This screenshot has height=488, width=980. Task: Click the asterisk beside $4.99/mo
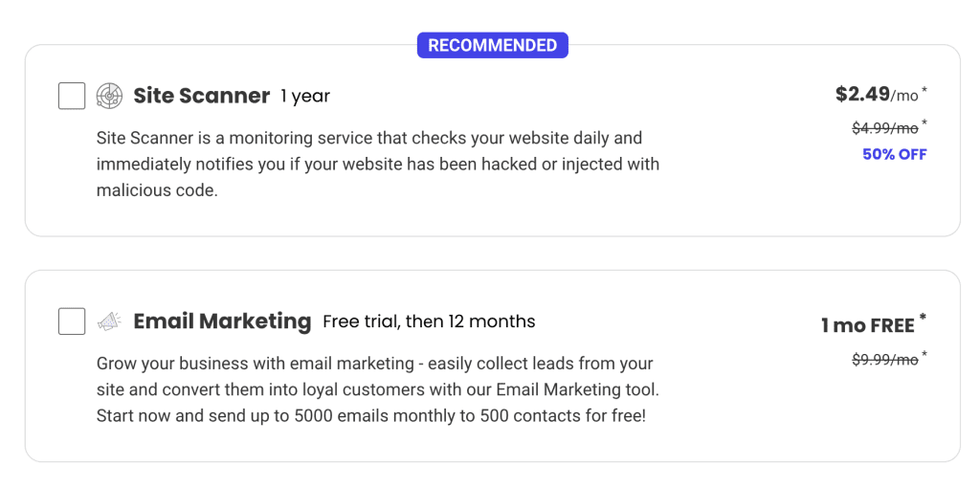[924, 122]
